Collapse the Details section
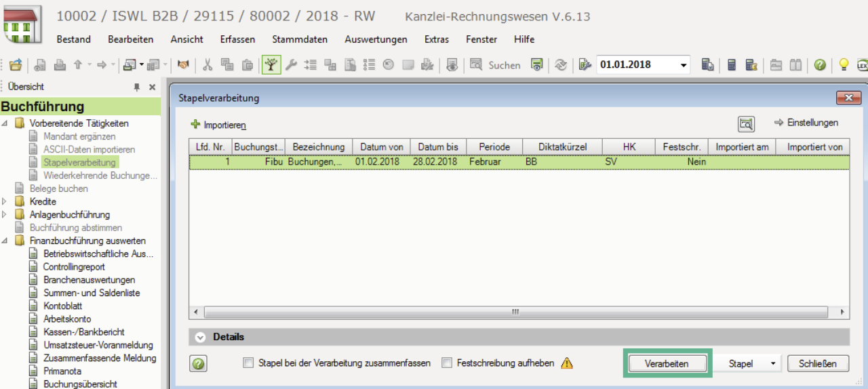The width and height of the screenshot is (868, 389). (200, 337)
